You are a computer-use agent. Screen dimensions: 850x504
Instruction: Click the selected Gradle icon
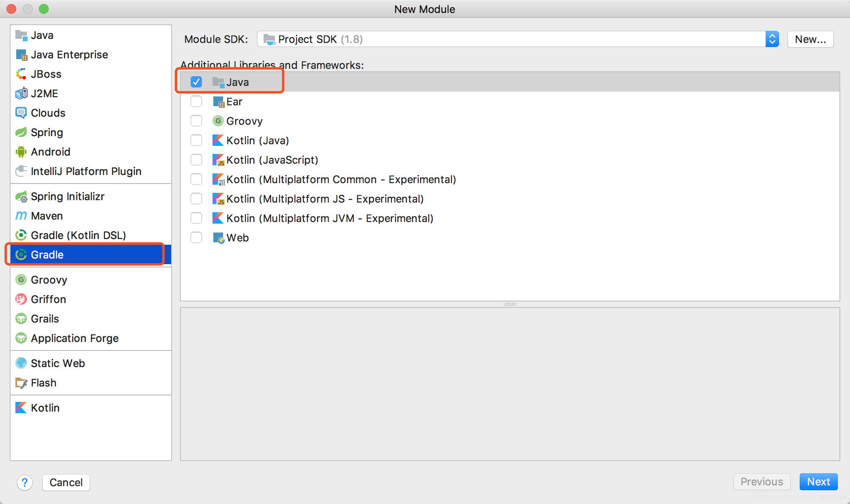tap(21, 255)
